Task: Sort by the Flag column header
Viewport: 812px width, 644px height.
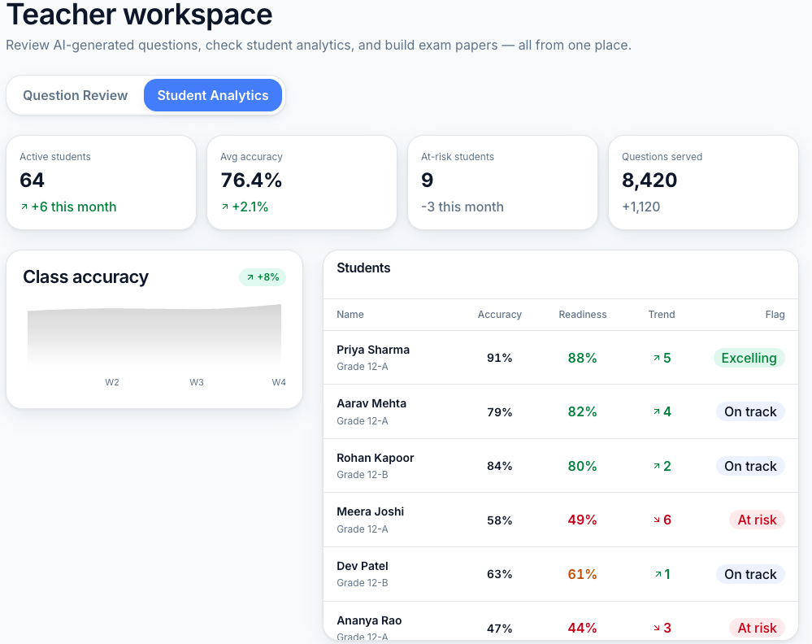Action: 775,315
